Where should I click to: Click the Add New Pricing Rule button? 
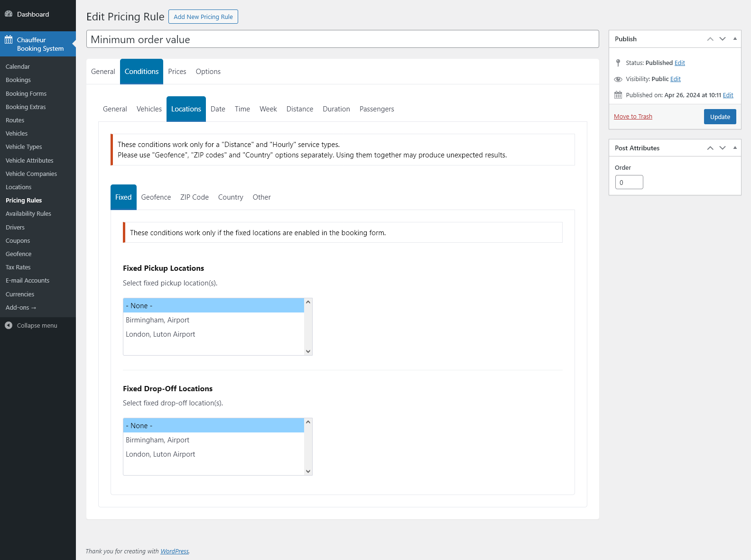[x=203, y=17]
